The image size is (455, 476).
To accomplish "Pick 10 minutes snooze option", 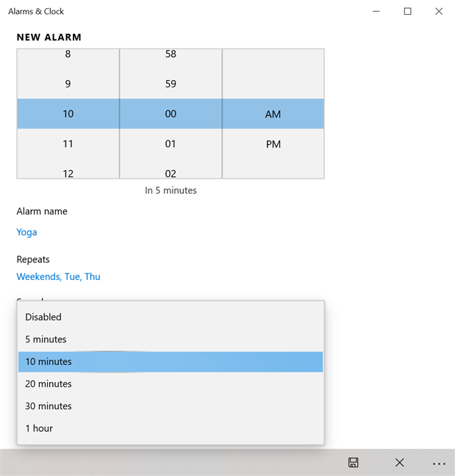I will click(49, 361).
